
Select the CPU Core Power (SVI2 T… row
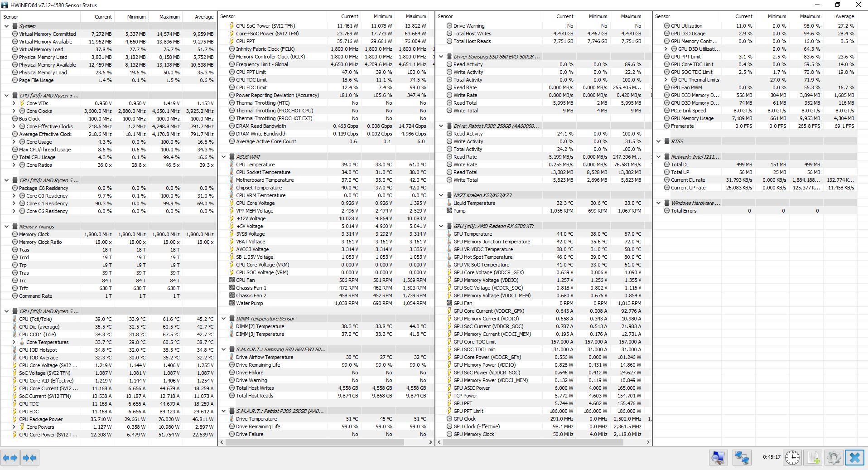click(108, 435)
